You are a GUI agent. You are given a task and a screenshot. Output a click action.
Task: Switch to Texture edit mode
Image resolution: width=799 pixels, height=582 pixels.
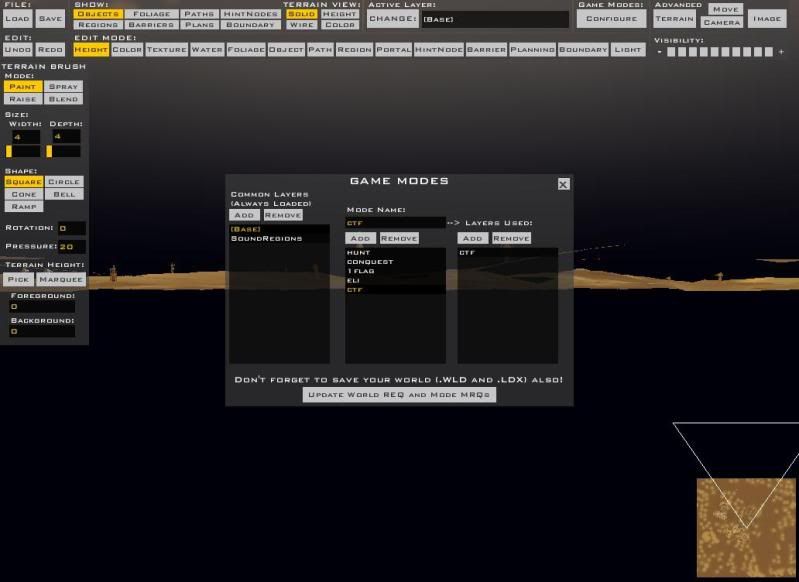point(167,49)
